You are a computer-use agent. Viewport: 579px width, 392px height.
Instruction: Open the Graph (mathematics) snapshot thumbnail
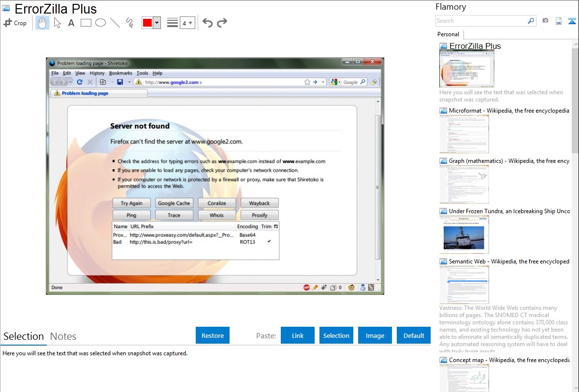[x=464, y=184]
